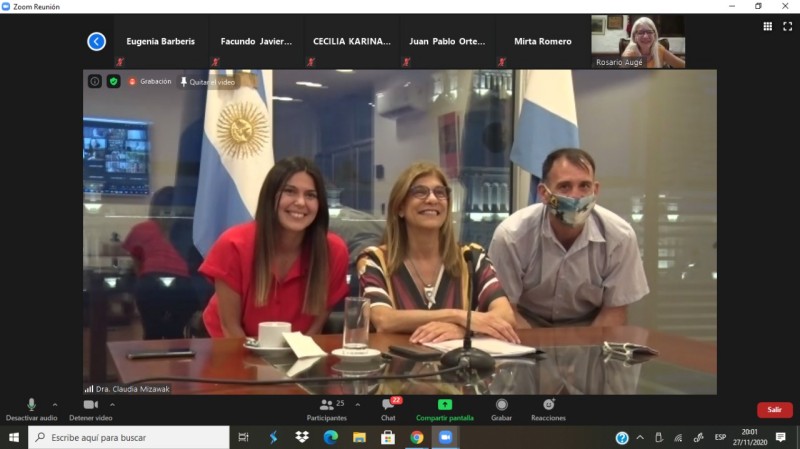This screenshot has height=449, width=800.
Task: Open Task View in taskbar
Action: click(x=244, y=437)
